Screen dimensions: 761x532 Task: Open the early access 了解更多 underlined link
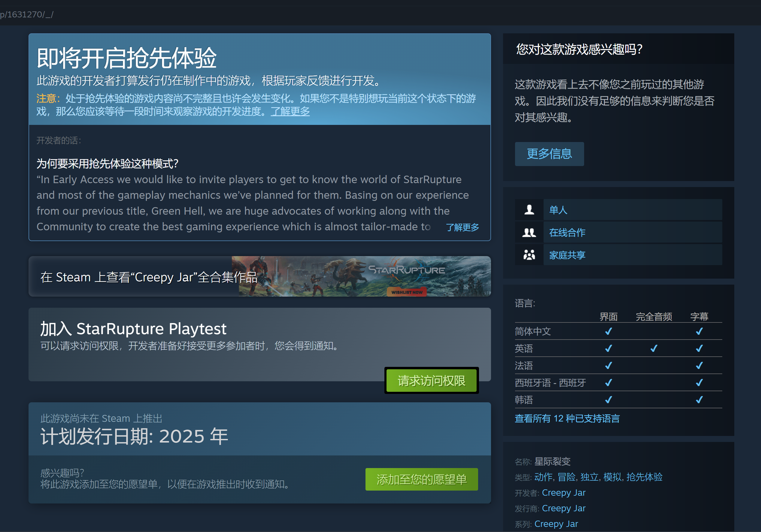point(290,111)
